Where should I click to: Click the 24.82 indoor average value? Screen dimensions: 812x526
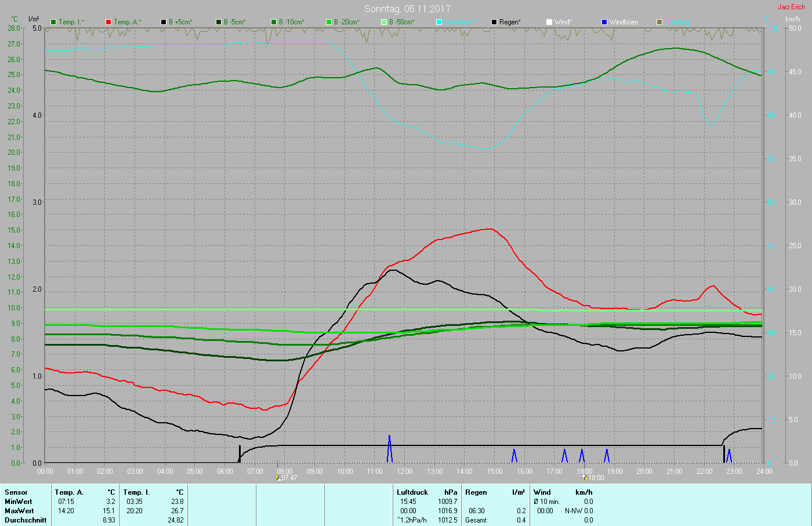(175, 520)
